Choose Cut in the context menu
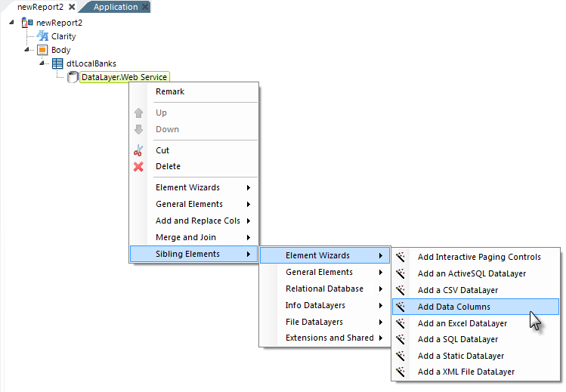 194,150
